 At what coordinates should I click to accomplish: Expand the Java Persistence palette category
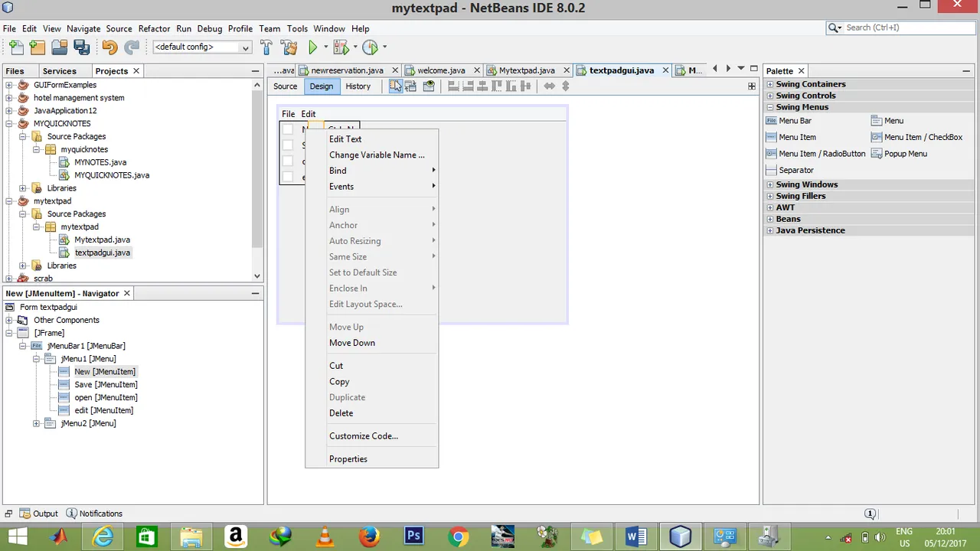tap(770, 230)
